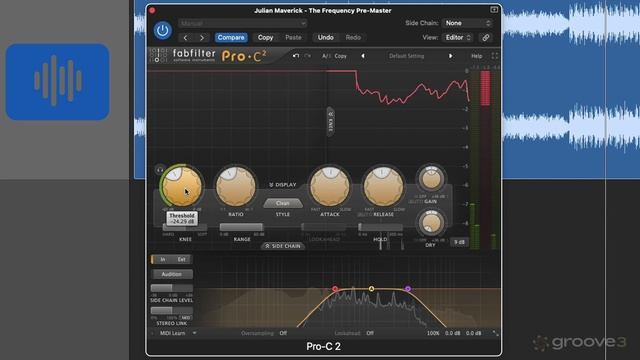Open the Default Setting preset menu

coord(407,56)
